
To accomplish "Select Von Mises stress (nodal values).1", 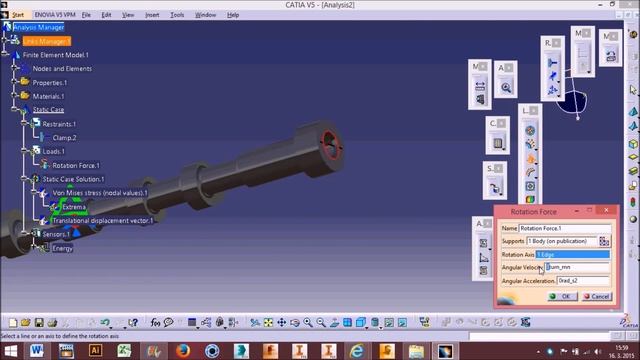I will (100, 193).
